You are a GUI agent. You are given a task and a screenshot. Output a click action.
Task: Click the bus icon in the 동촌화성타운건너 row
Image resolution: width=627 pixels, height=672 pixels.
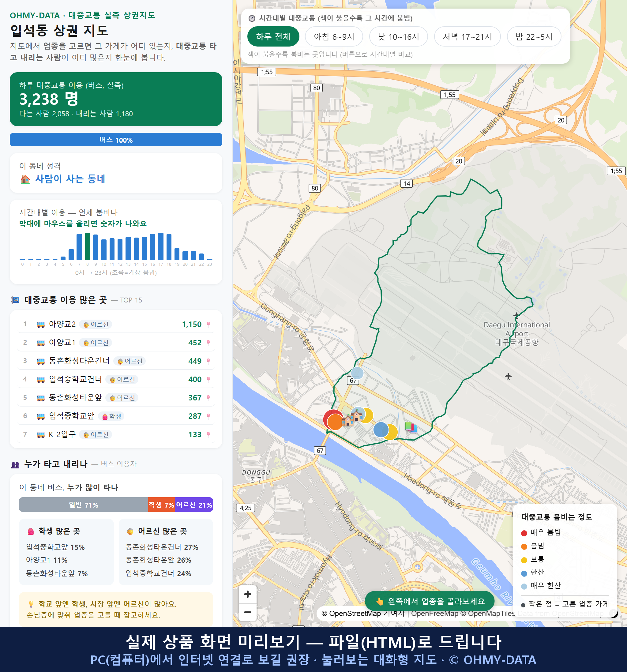click(40, 361)
